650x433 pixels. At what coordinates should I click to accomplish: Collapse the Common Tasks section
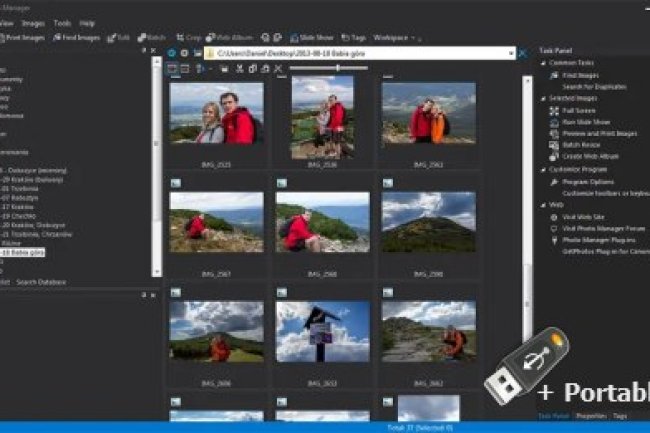pyautogui.click(x=541, y=63)
